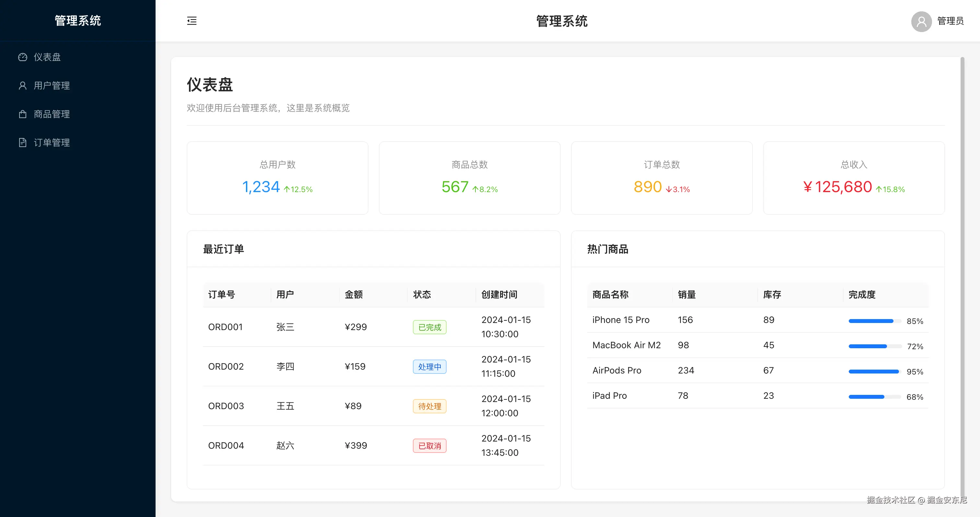The width and height of the screenshot is (980, 517).
Task: Click the ORD003 order row
Action: [226, 406]
